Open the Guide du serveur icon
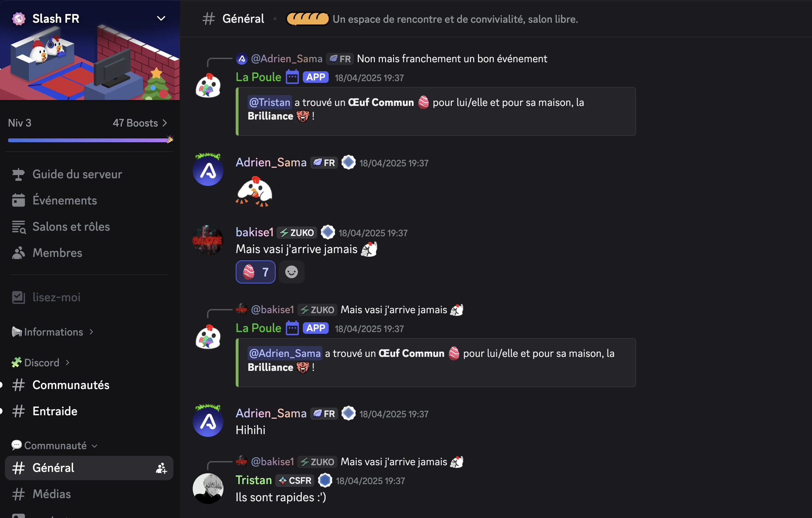 (18, 174)
